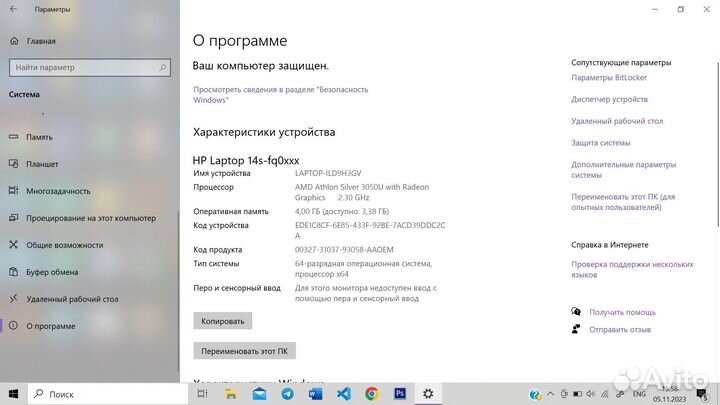The height and width of the screenshot is (405, 720).
Task: Open Удаленный рабочий стол related link
Action: click(617, 121)
